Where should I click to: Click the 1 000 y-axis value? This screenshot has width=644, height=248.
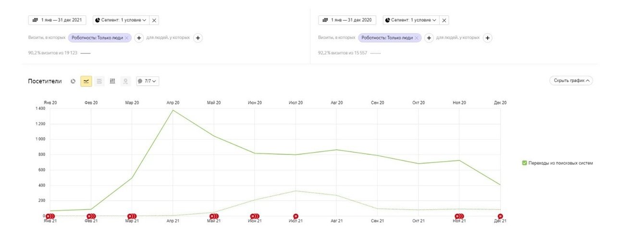tap(40, 139)
